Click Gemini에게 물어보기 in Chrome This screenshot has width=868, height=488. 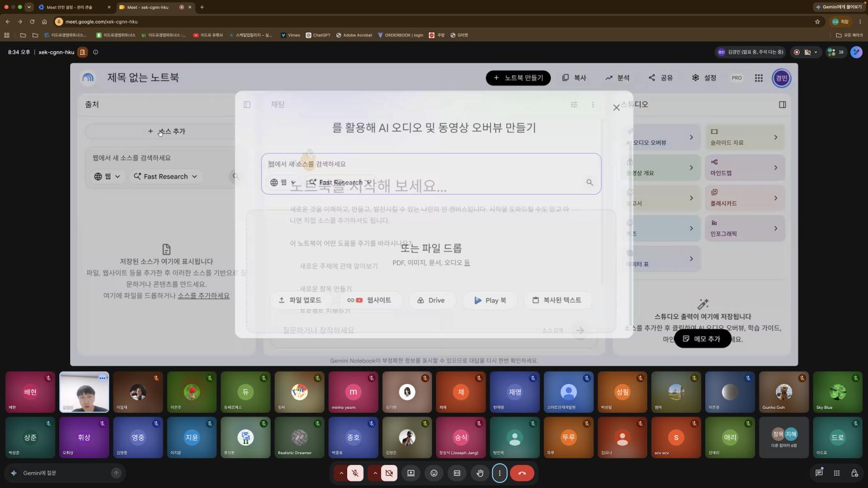coord(839,7)
